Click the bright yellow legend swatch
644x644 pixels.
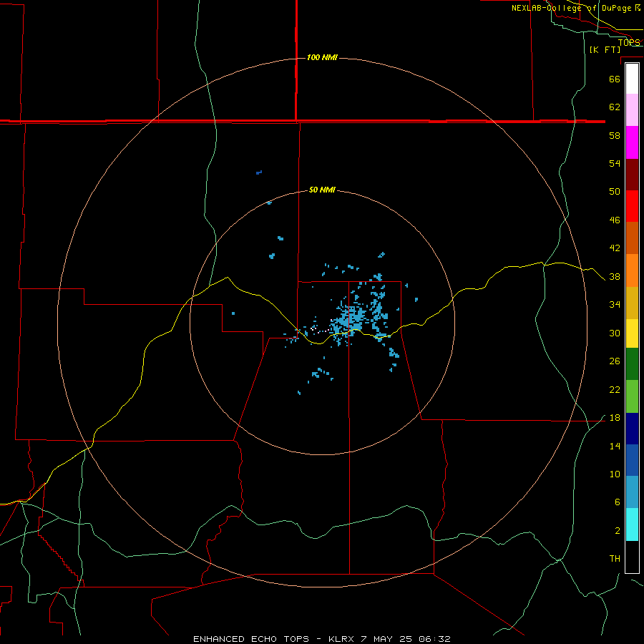[632, 333]
